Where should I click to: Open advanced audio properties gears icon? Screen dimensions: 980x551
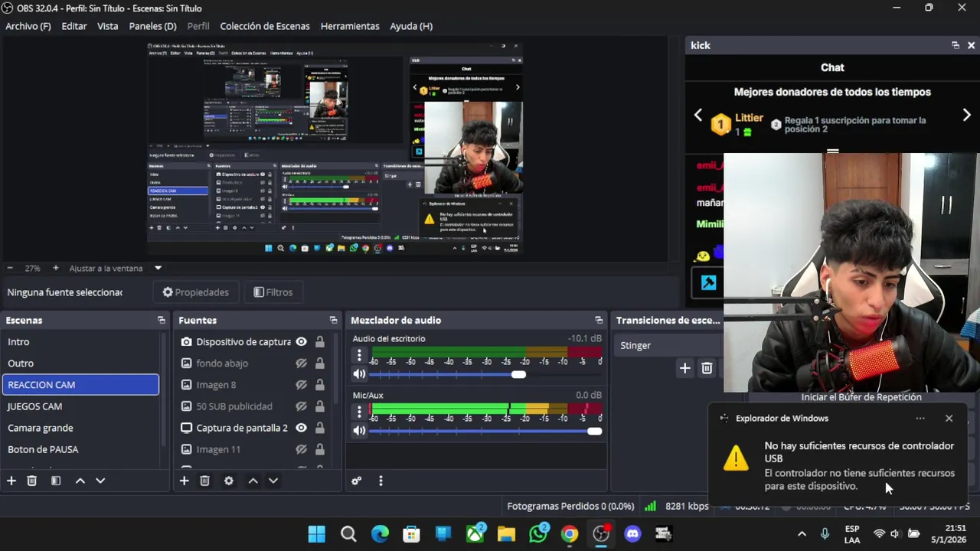point(356,481)
